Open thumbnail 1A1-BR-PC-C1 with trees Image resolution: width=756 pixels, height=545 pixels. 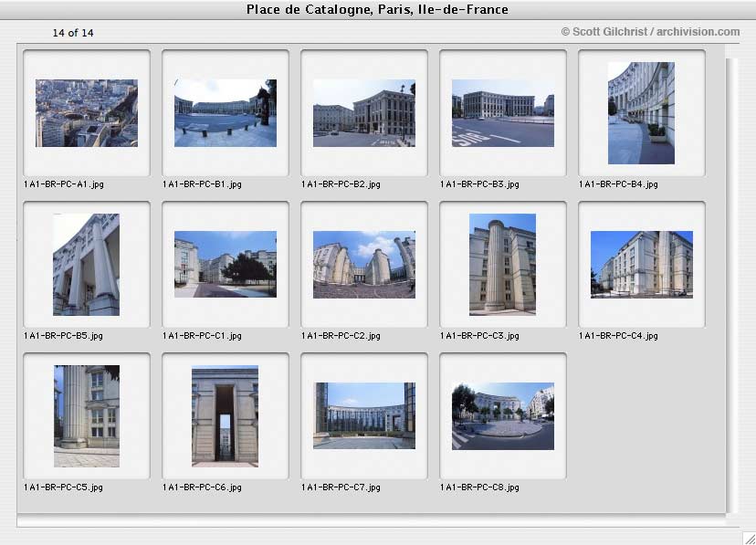(226, 264)
